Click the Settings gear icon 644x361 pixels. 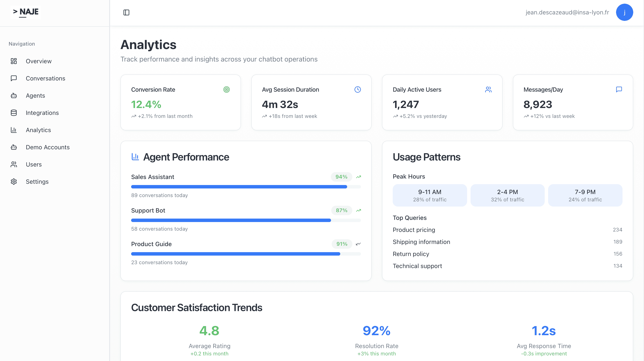[x=14, y=182]
